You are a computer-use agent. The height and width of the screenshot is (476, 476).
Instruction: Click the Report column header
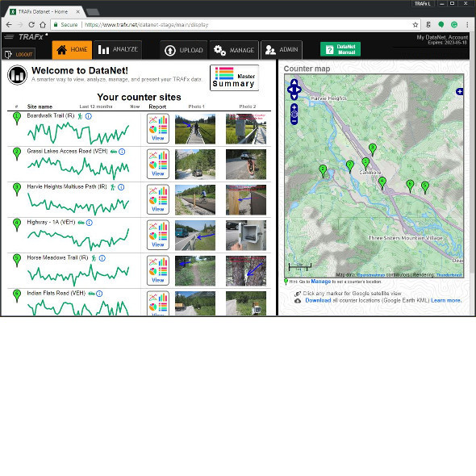pos(157,106)
